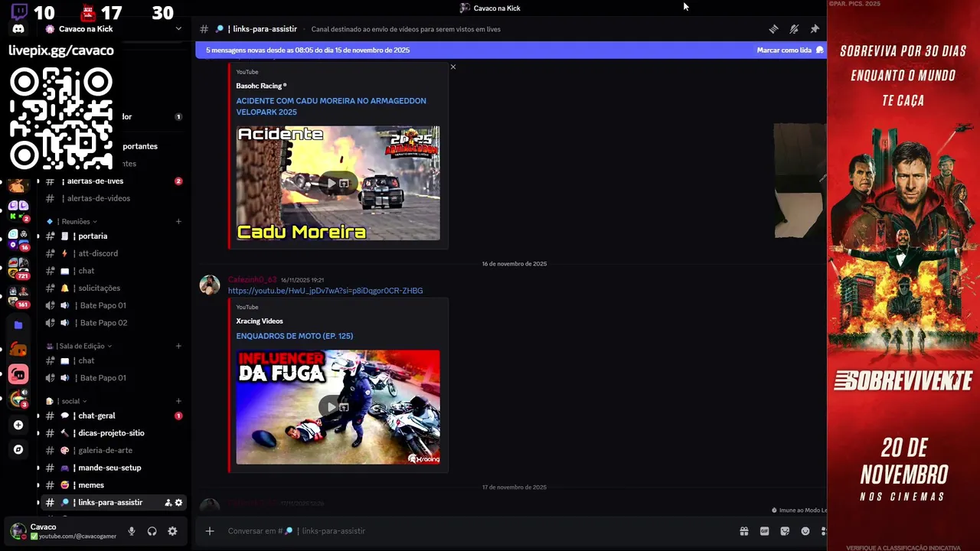
Task: Open orange chicken server icon
Action: click(x=18, y=350)
